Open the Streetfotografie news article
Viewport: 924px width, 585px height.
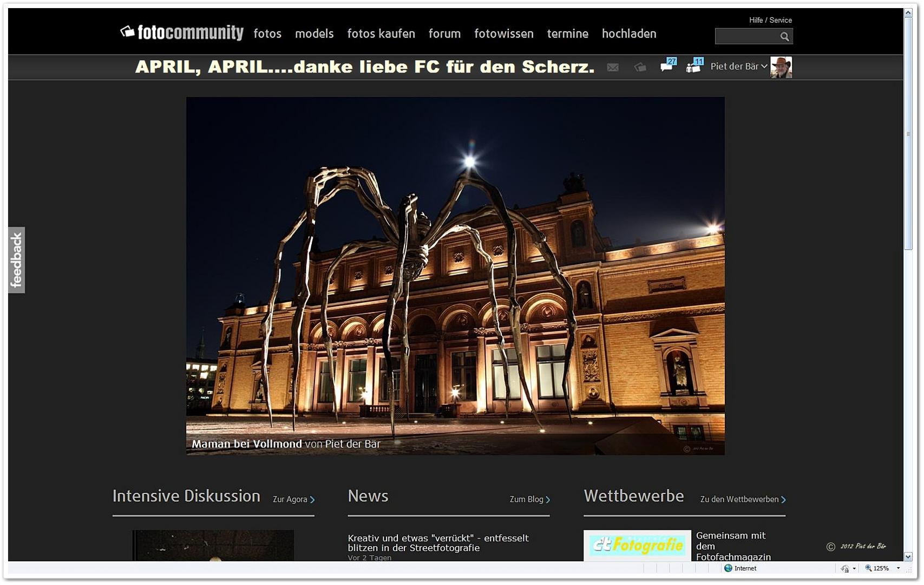(x=438, y=543)
